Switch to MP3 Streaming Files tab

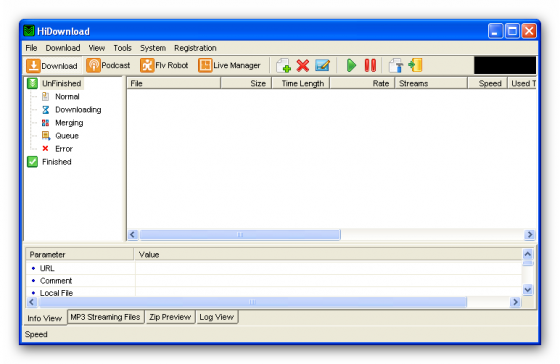105,317
